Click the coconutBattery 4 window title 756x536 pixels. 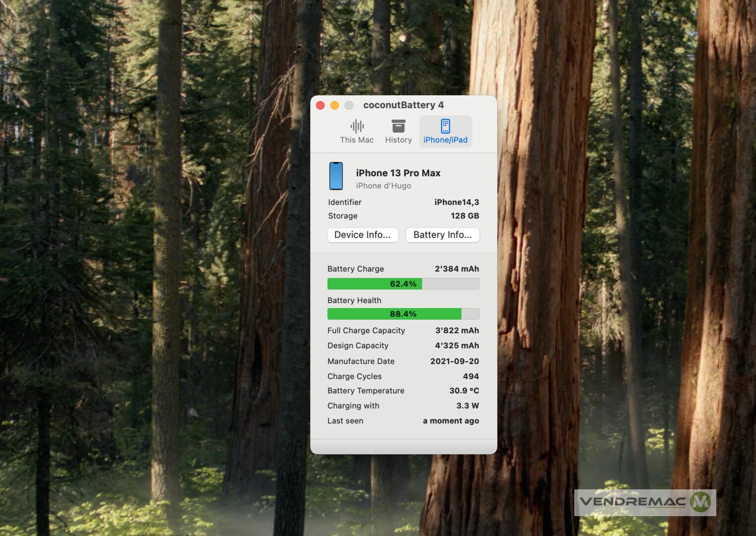[x=403, y=105]
